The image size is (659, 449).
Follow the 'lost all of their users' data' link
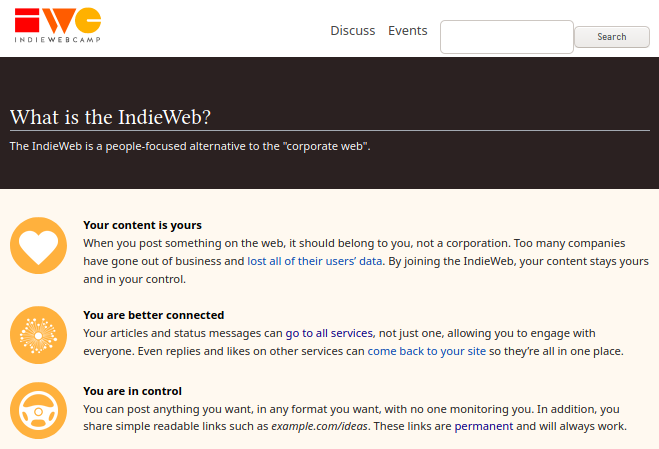click(x=315, y=261)
